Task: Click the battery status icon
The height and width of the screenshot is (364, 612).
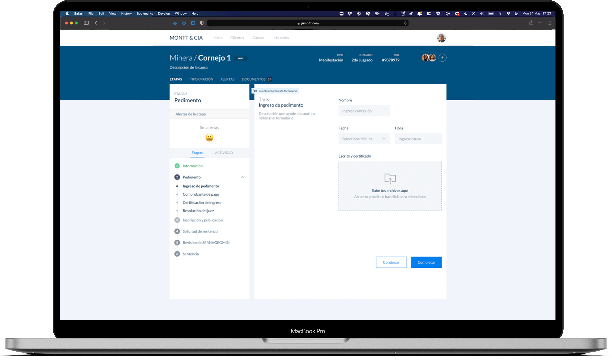Action: pos(491,13)
